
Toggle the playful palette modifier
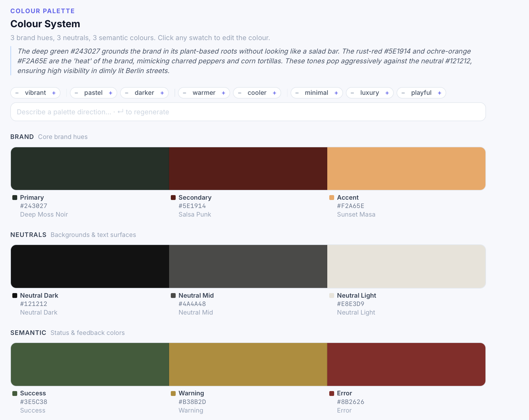click(x=421, y=93)
